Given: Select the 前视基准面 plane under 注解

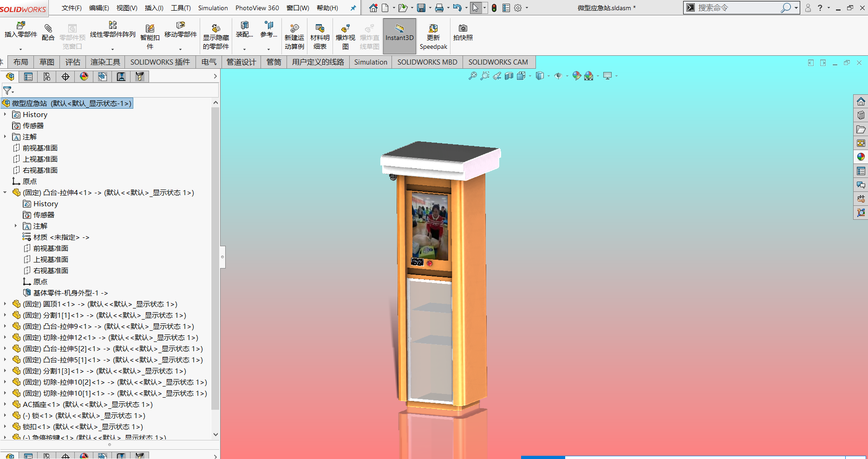Looking at the screenshot, I should [x=40, y=148].
